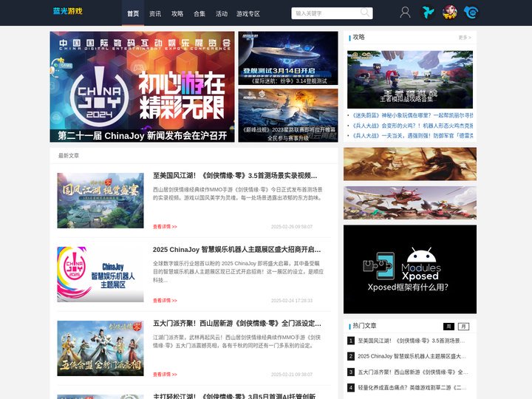Open the 资讯 navigation tab
532x399 pixels.
(x=155, y=13)
